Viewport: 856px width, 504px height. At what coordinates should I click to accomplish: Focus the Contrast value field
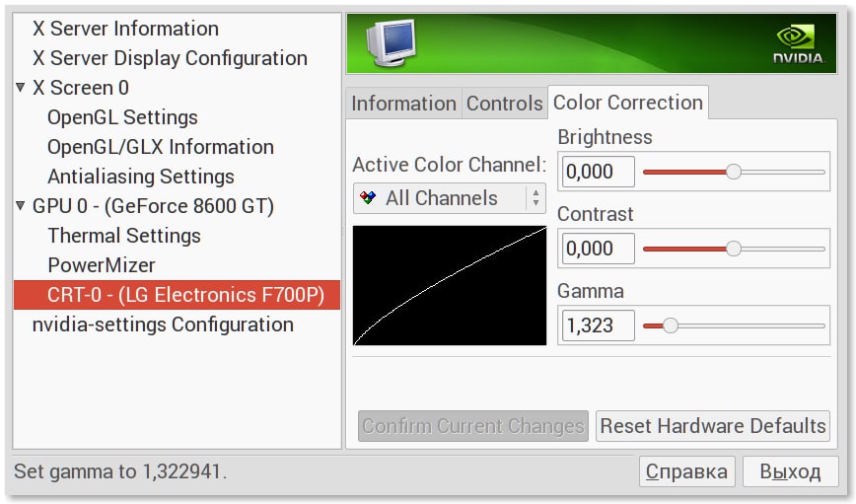[x=599, y=249]
